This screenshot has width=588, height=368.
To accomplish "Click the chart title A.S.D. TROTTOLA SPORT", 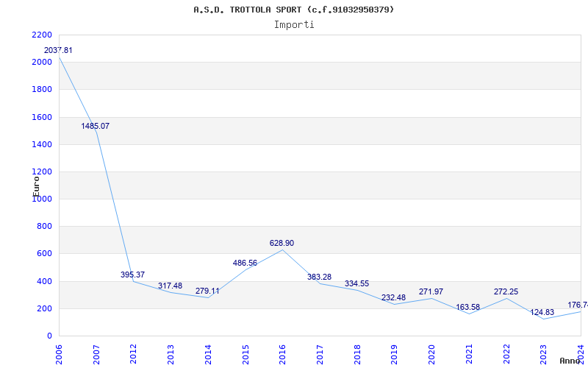I will click(x=293, y=10).
